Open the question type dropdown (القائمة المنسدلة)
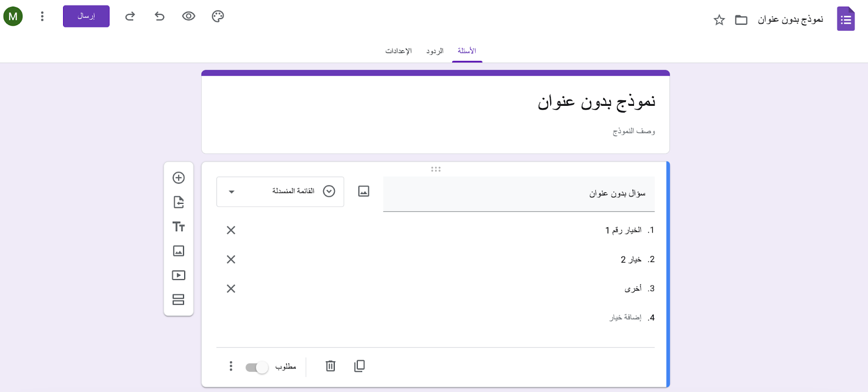868x392 pixels. click(x=280, y=191)
